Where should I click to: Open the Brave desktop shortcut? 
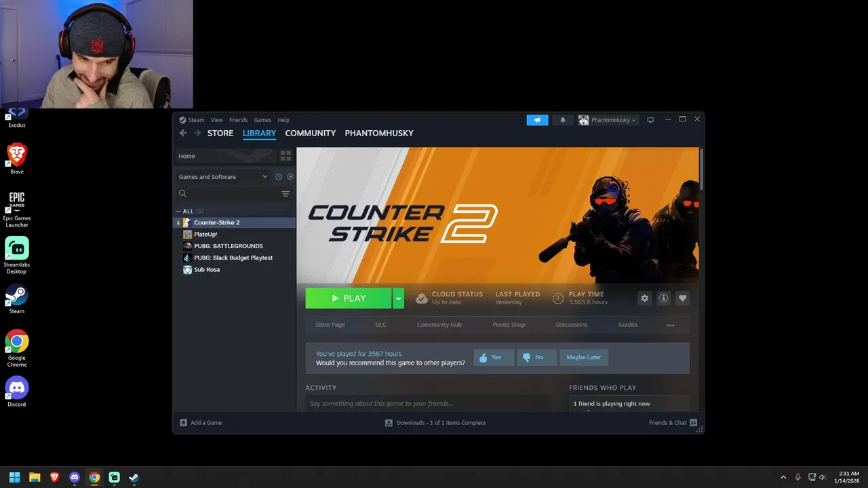[17, 159]
